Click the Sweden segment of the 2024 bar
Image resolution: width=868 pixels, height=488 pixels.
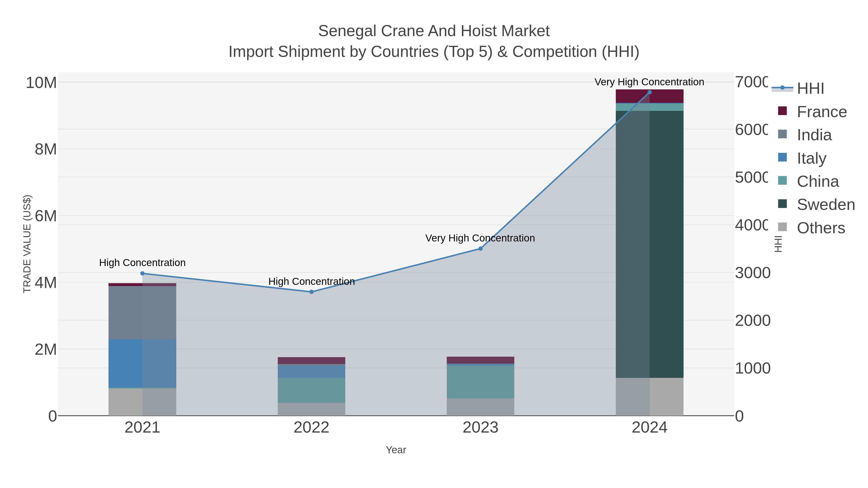[x=650, y=244]
